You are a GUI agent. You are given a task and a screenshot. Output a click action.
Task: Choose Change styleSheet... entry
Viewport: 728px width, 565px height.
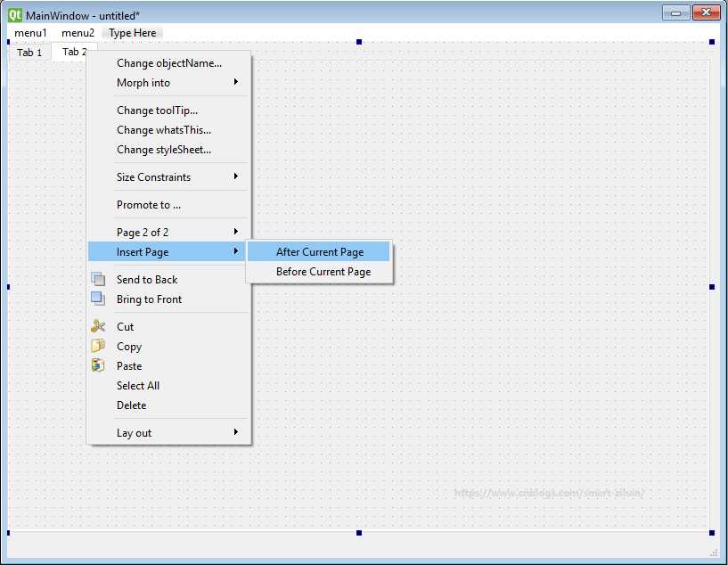click(x=169, y=150)
